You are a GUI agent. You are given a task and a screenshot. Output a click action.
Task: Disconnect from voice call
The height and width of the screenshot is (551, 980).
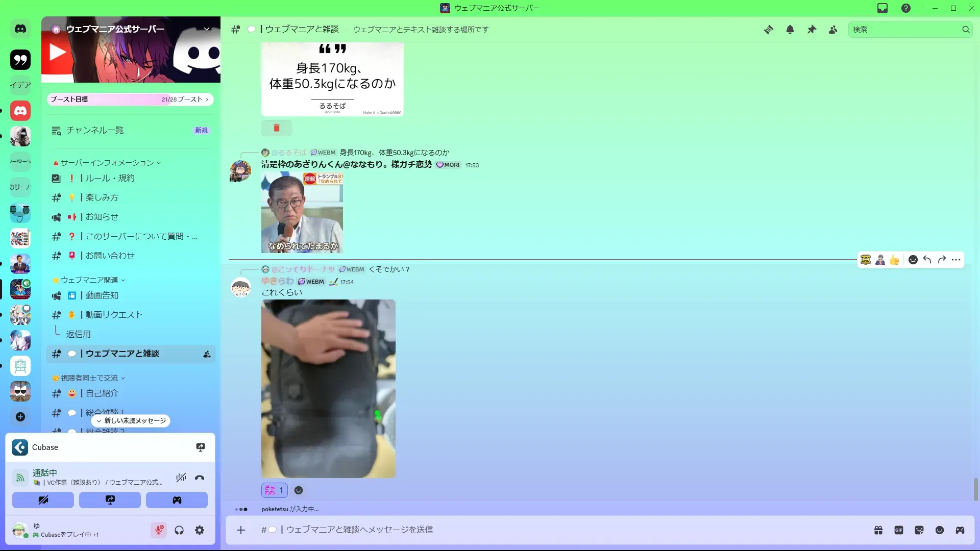click(x=200, y=478)
